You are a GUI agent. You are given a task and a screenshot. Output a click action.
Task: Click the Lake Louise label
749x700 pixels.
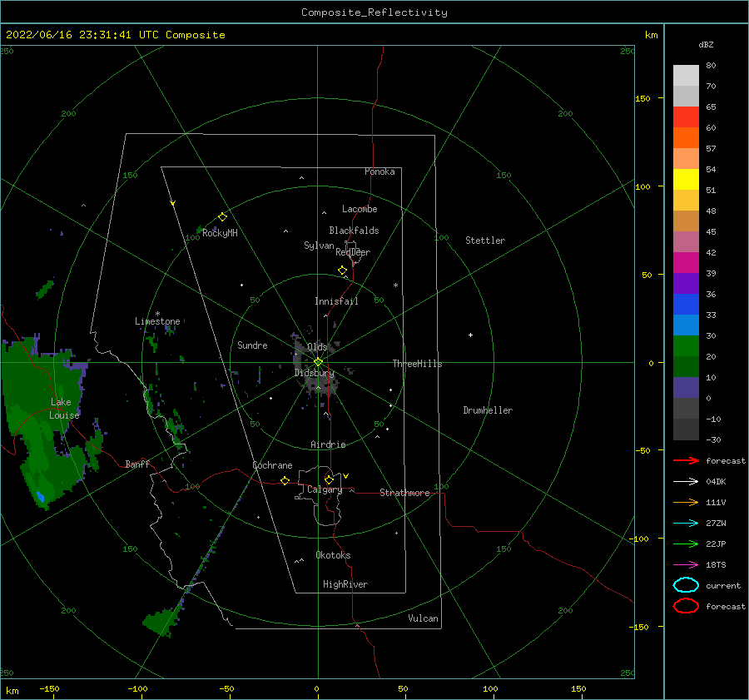pyautogui.click(x=64, y=409)
